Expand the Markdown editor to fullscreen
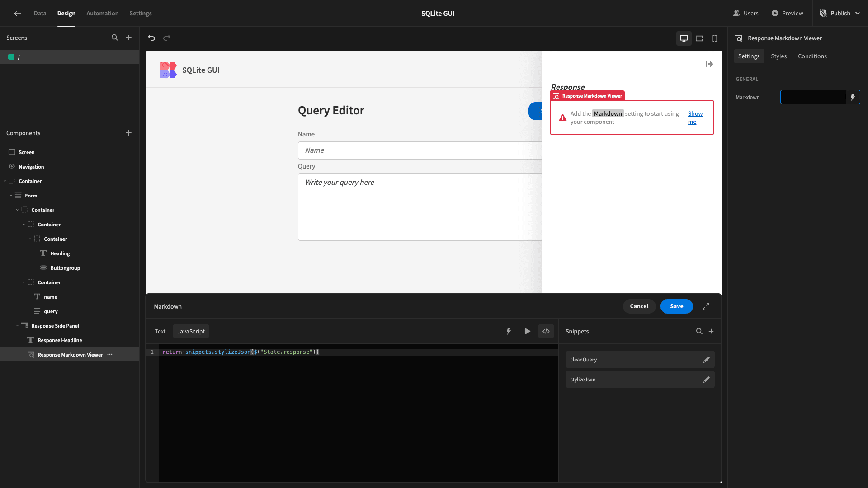 (x=706, y=306)
